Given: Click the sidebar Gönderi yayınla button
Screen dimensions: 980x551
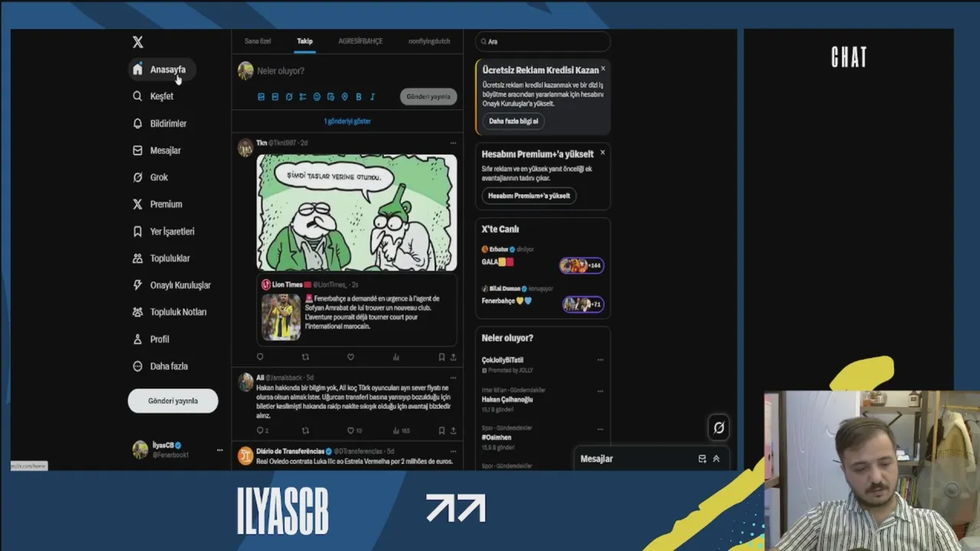Looking at the screenshot, I should tap(173, 401).
